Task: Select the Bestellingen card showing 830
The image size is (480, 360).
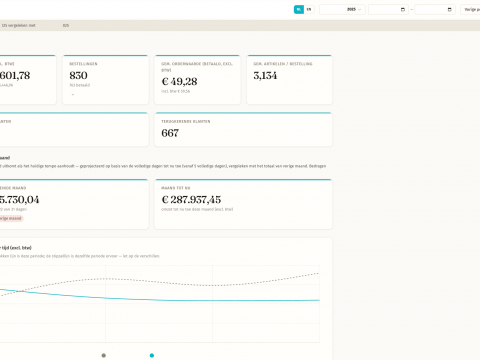Action: (x=106, y=80)
